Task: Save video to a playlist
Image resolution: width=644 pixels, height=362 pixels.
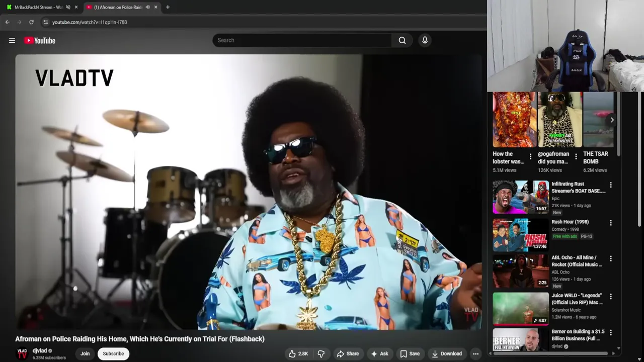Action: (410, 353)
